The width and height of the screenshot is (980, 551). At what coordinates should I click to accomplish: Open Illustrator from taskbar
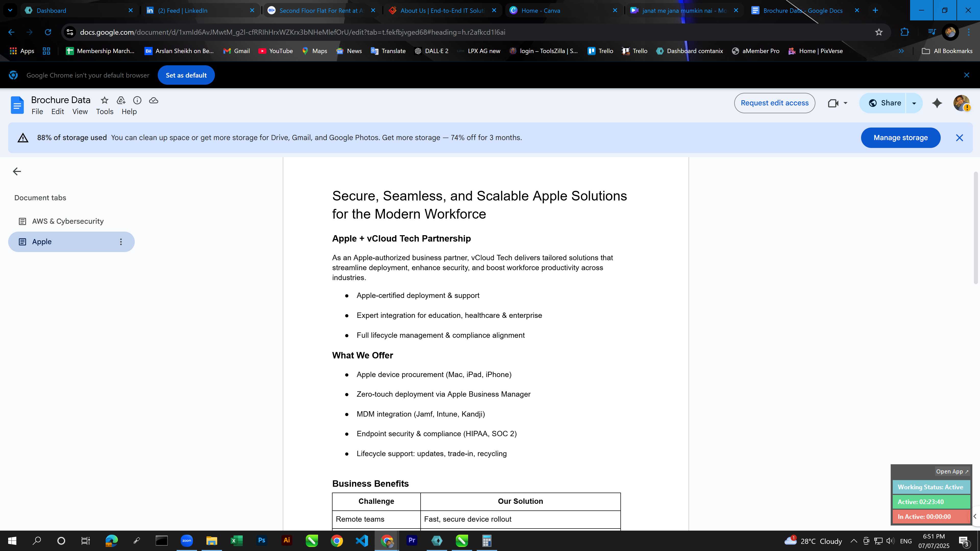point(287,541)
